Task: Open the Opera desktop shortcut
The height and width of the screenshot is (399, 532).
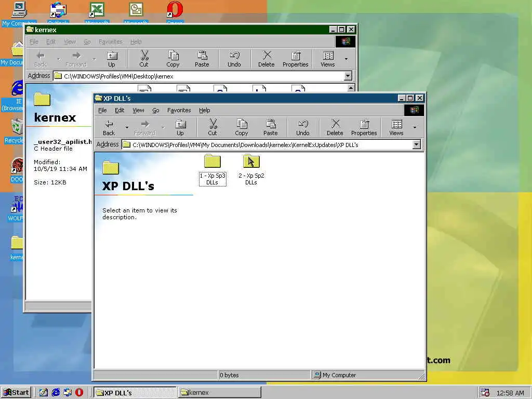Action: 175,12
